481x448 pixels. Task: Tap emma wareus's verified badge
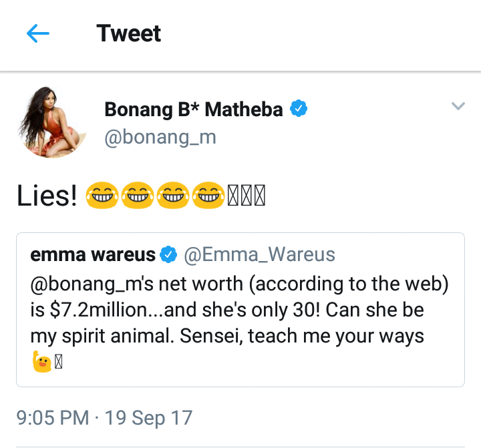[170, 254]
